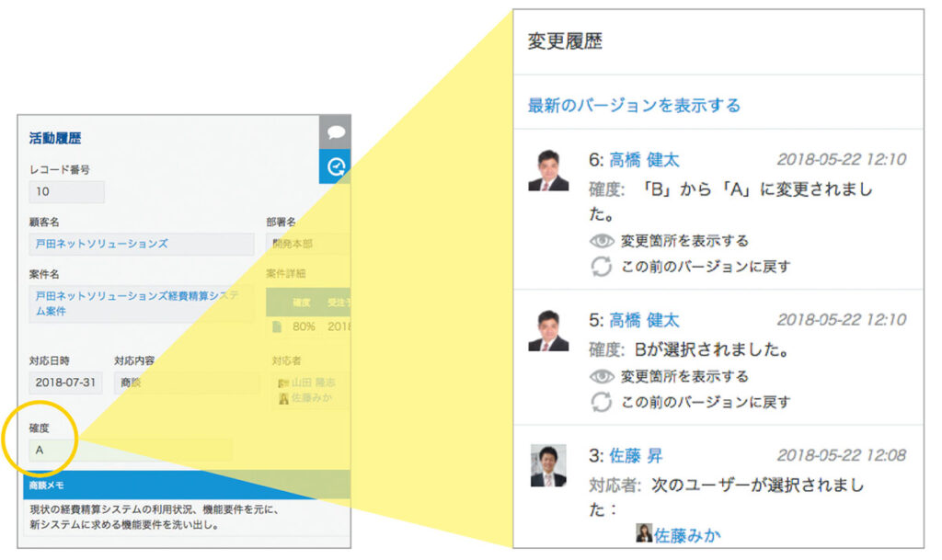
Task: Click the 佐藤 昇 name link in version 3
Action: point(637,454)
